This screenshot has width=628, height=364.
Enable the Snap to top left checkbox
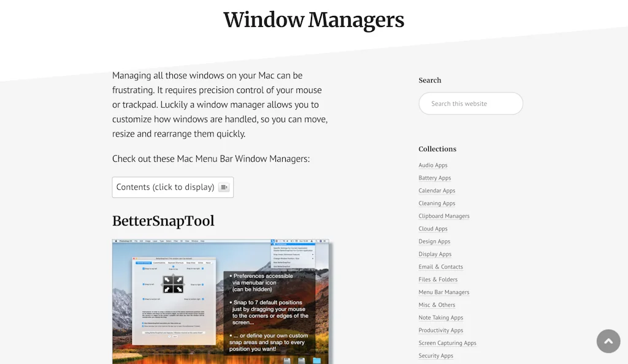click(x=144, y=268)
